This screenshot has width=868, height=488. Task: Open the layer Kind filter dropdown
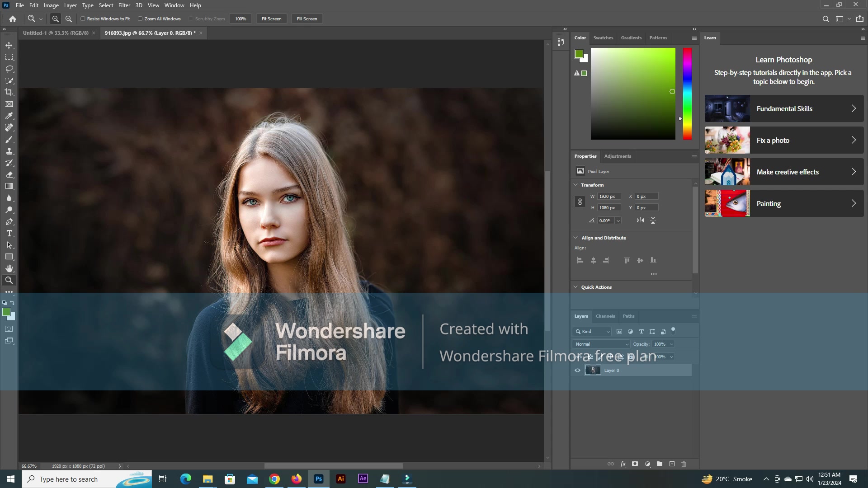pos(592,332)
